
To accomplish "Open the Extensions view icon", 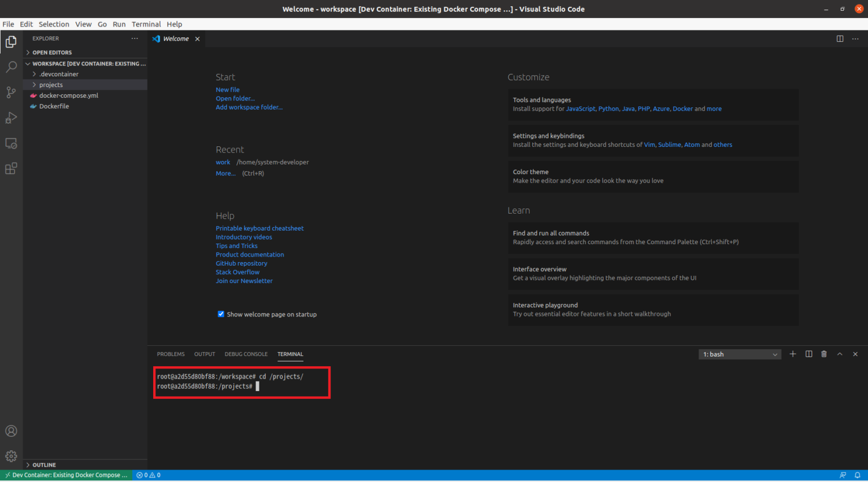I will point(11,168).
